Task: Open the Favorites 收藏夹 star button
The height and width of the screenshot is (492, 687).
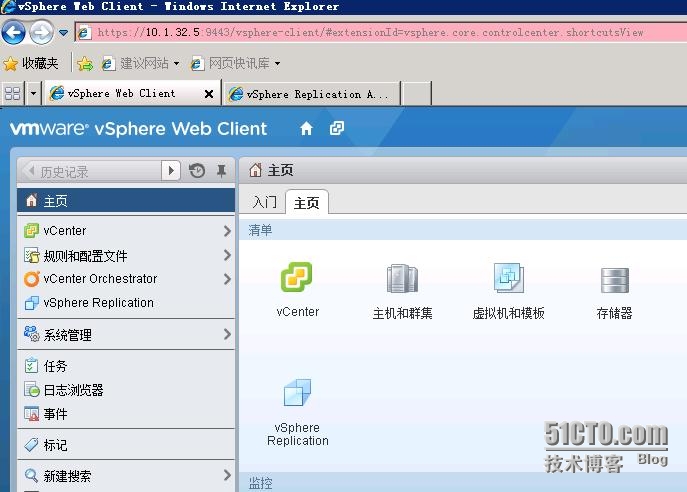Action: (x=31, y=64)
